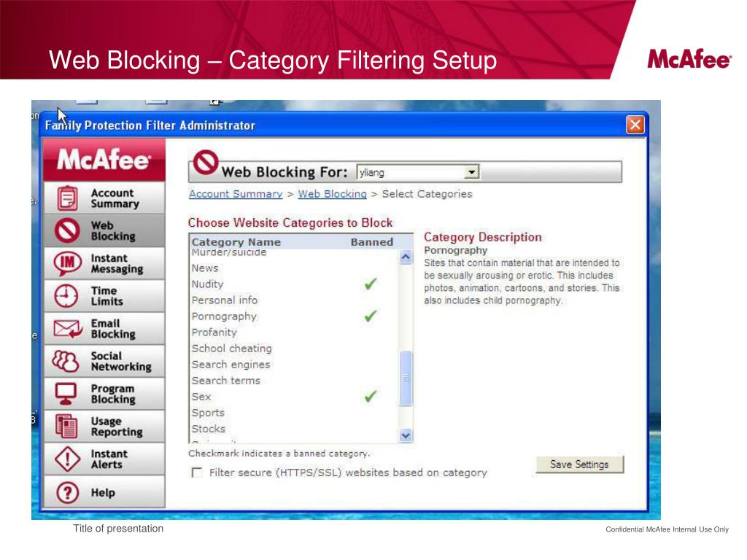747x560 pixels.
Task: Open the Program Blocking section label
Action: coord(113,394)
